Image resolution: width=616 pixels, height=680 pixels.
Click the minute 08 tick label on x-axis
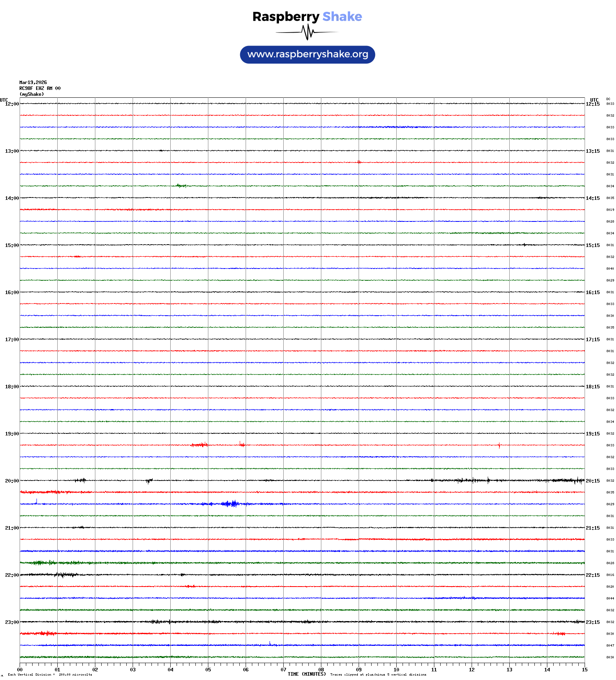pos(321,670)
